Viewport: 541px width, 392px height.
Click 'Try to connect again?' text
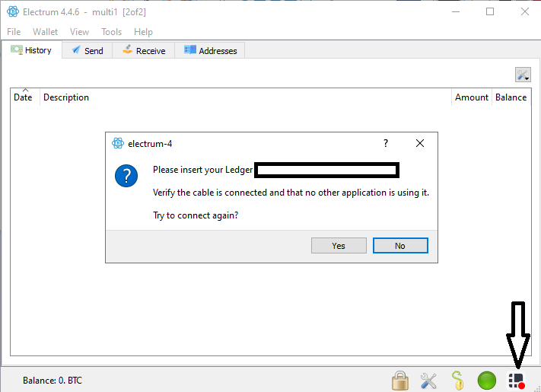pos(196,215)
